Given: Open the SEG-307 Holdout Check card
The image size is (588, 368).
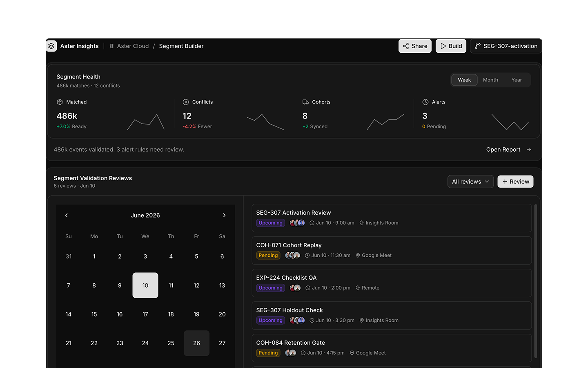Looking at the screenshot, I should point(392,316).
